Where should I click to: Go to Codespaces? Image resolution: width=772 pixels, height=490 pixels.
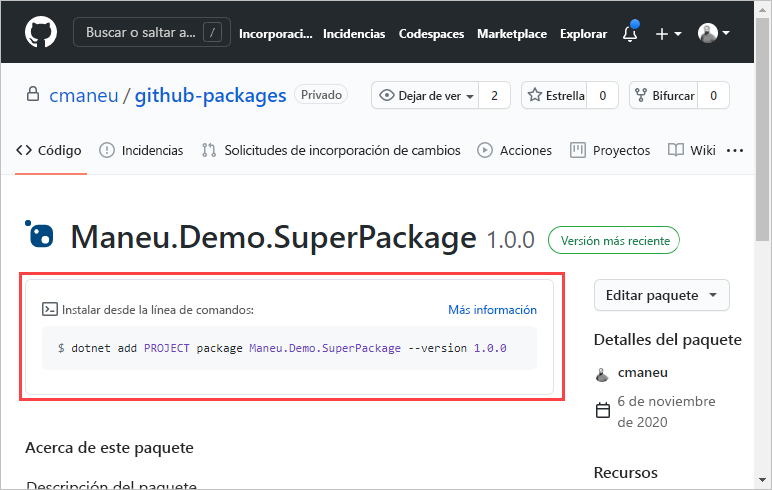pyautogui.click(x=431, y=33)
